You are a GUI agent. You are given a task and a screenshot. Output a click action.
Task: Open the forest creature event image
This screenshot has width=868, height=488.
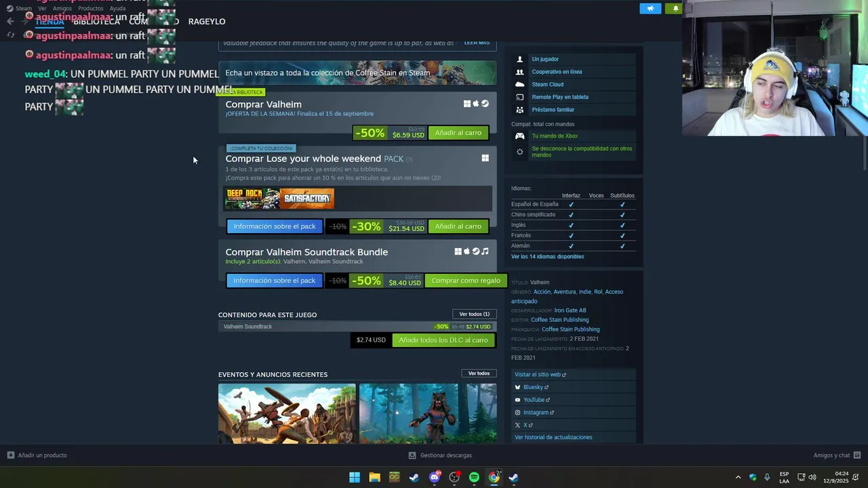[428, 413]
